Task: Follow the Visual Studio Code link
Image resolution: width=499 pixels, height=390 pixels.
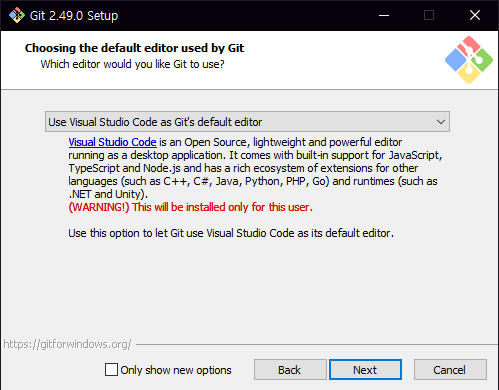Action: point(112,142)
